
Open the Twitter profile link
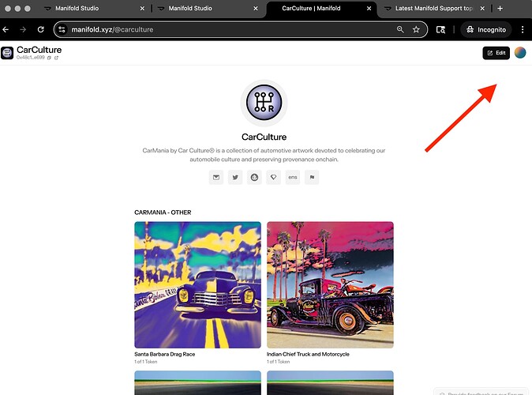[235, 177]
